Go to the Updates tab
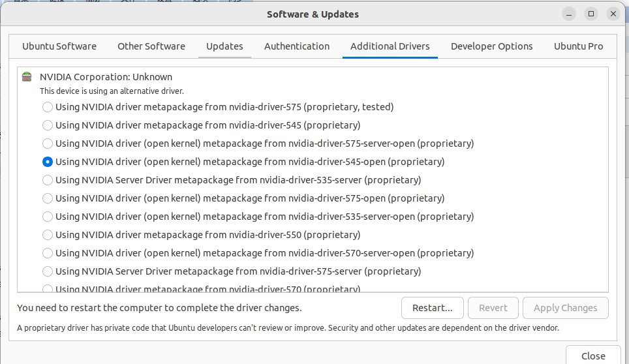Screen dimensions: 629x364 (x=224, y=46)
